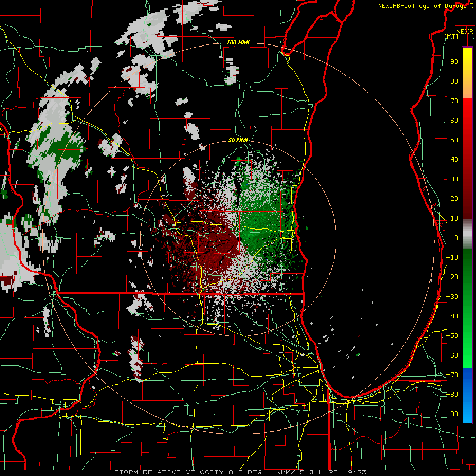Click the -80 value on velocity scale
The width and height of the screenshot is (476, 476).
pos(452,395)
